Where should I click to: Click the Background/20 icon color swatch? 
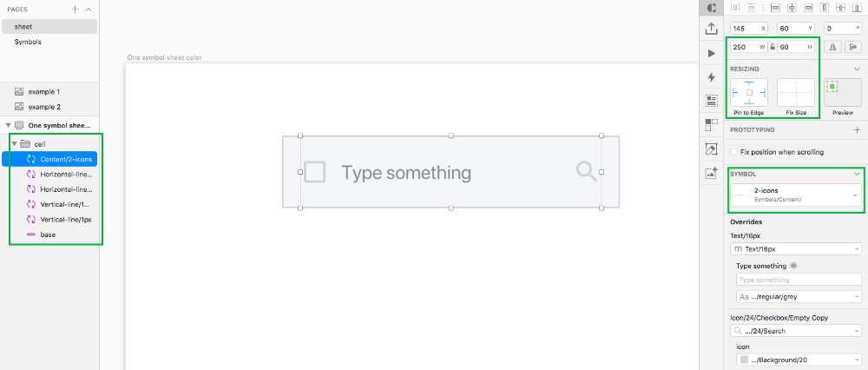[744, 360]
